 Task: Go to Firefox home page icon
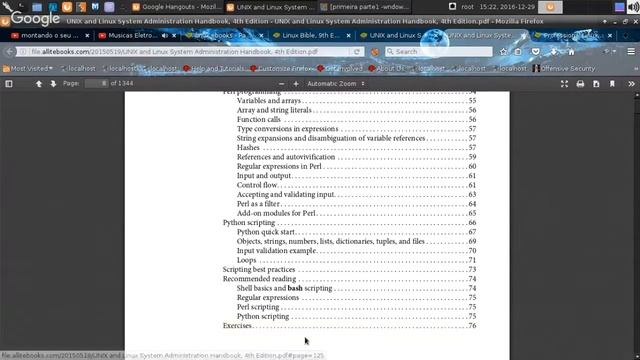tap(571, 52)
